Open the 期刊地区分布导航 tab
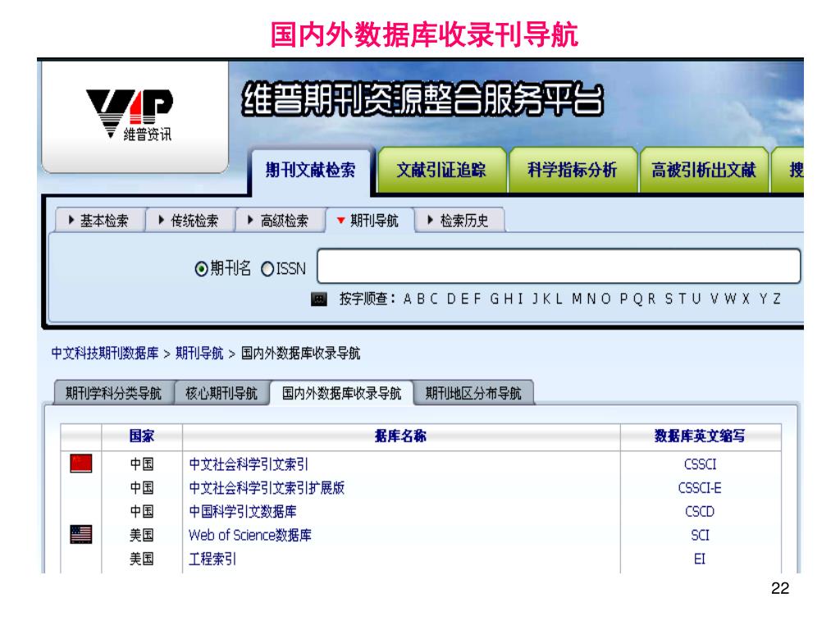Viewport: 840px width, 630px height. pyautogui.click(x=473, y=393)
